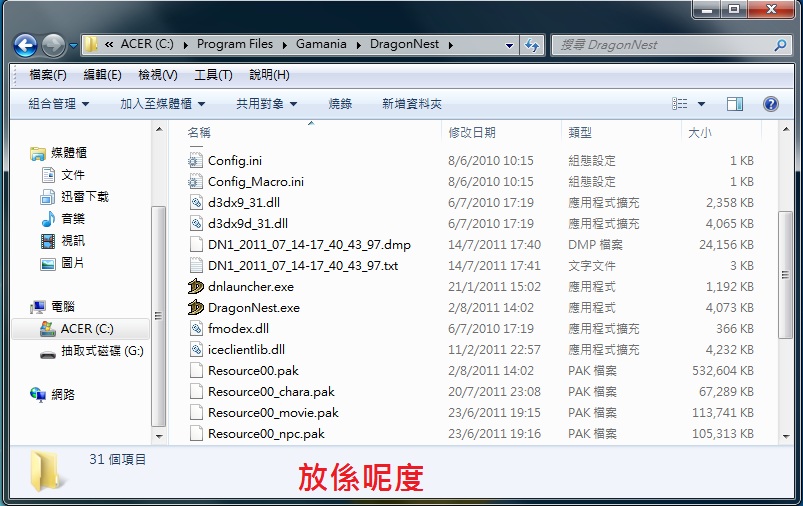Select the Resource00_movie.pak file
This screenshot has height=506, width=803.
273,413
